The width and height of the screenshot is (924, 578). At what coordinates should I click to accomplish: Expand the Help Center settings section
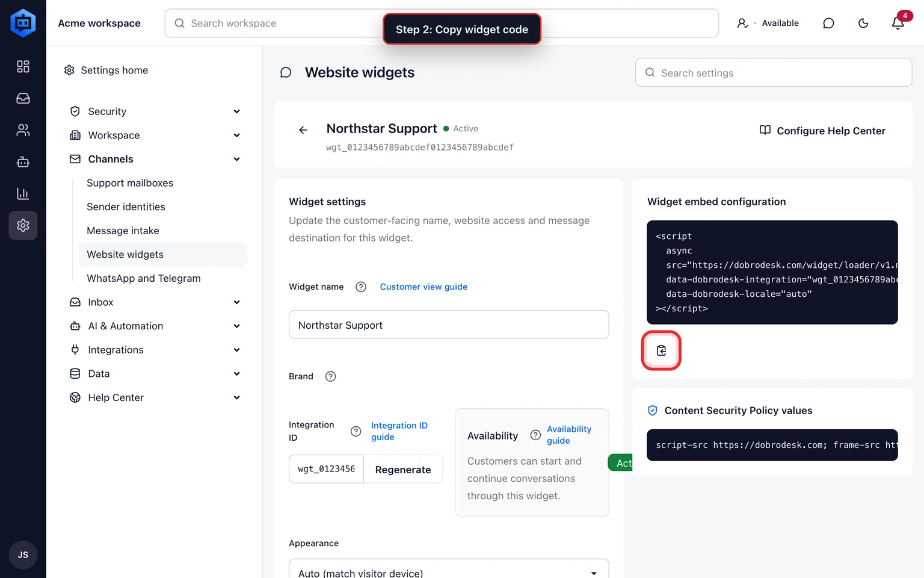coord(156,397)
